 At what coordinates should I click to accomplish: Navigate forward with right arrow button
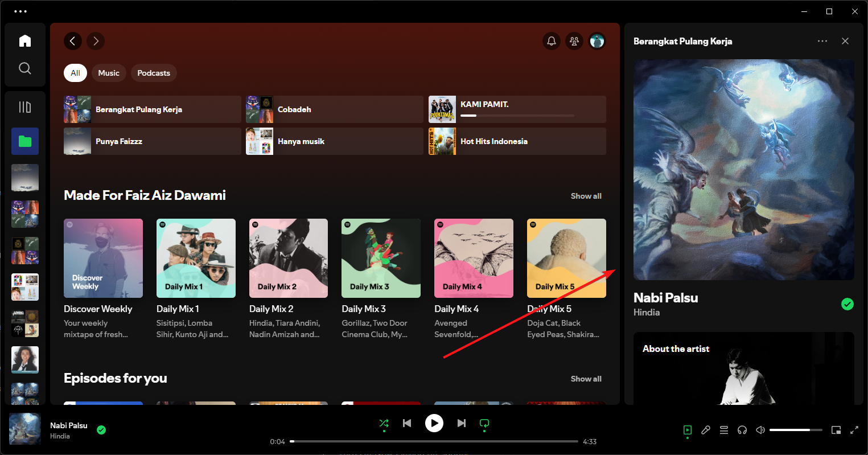coord(96,41)
